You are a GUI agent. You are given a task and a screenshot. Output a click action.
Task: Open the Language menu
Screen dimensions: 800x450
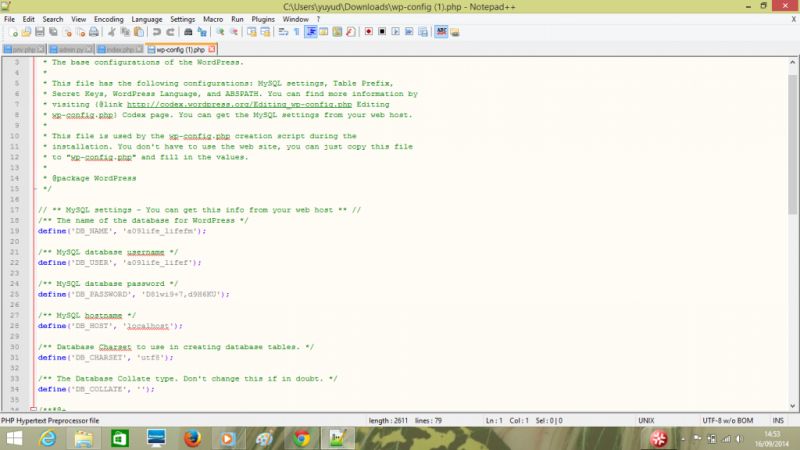(147, 19)
